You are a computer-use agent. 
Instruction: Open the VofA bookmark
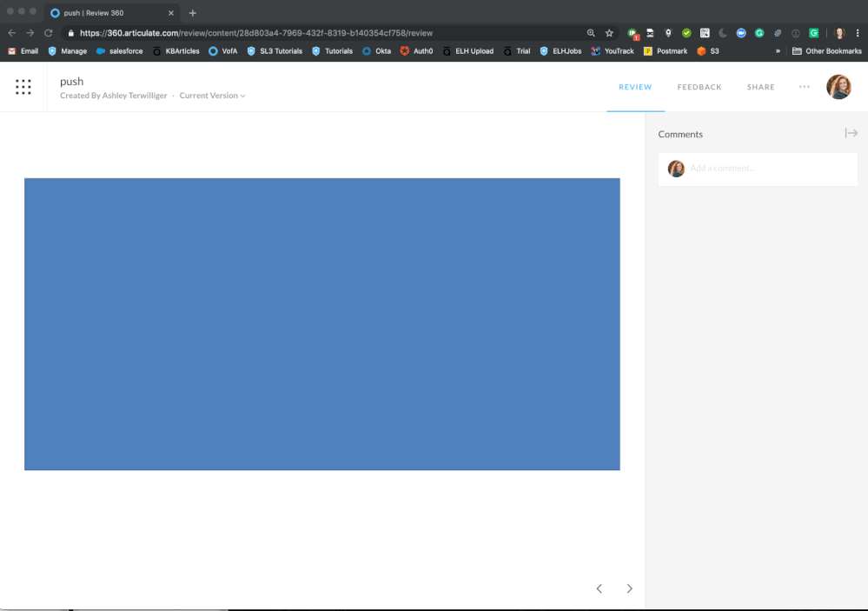(x=223, y=51)
